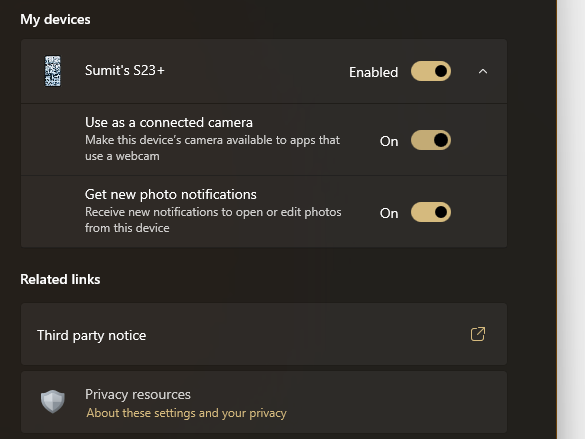Turn off Use as a connected camera
585x439 pixels.
tap(431, 140)
